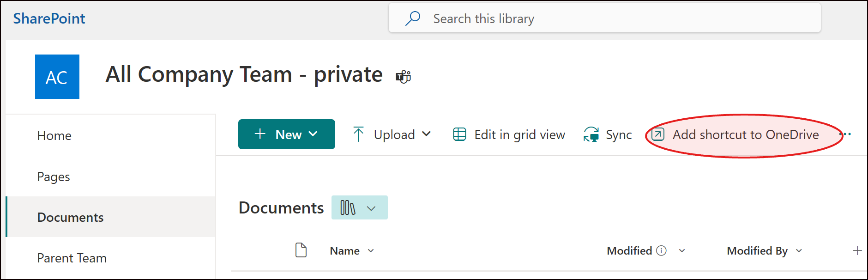Click the add column plus icon
The image size is (868, 280).
tap(857, 250)
